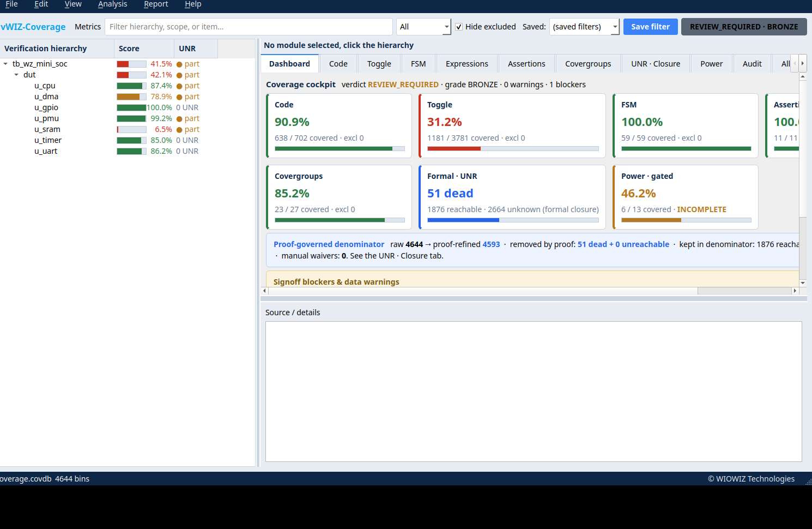Click the window resize grip icon
812x529 pixels.
point(808,482)
